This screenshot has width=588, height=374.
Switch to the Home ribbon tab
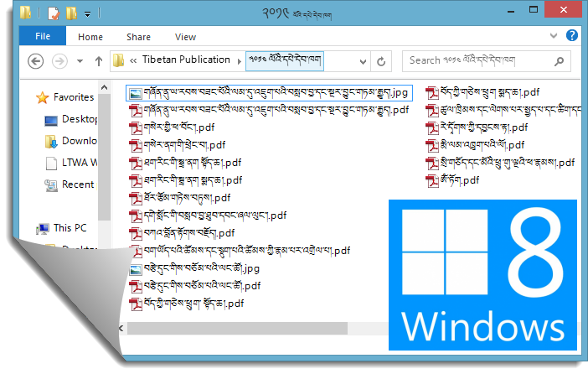coord(90,37)
